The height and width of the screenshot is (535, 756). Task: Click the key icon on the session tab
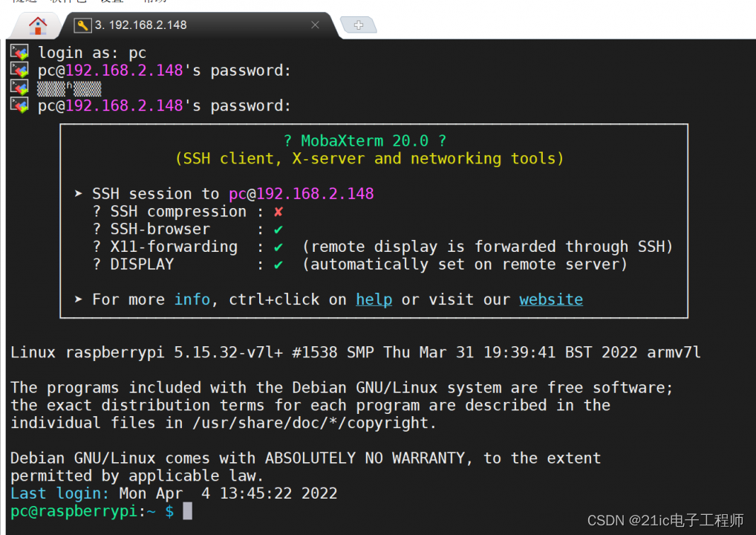(x=83, y=24)
